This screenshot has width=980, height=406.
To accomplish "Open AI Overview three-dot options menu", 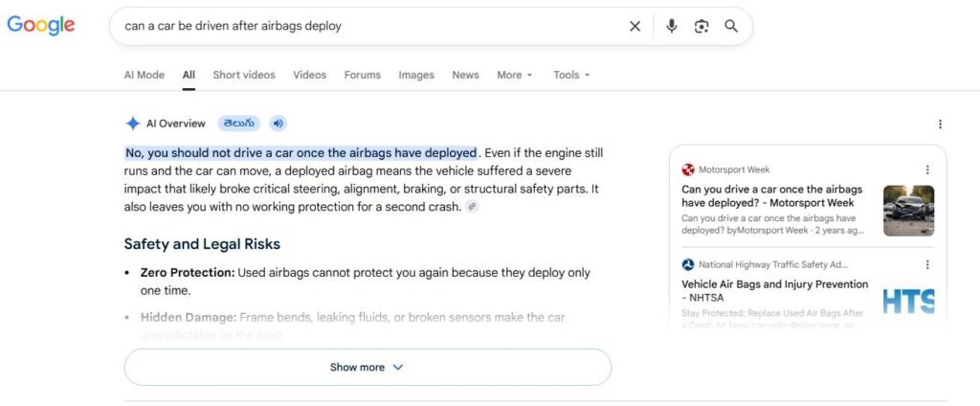I will tap(940, 124).
